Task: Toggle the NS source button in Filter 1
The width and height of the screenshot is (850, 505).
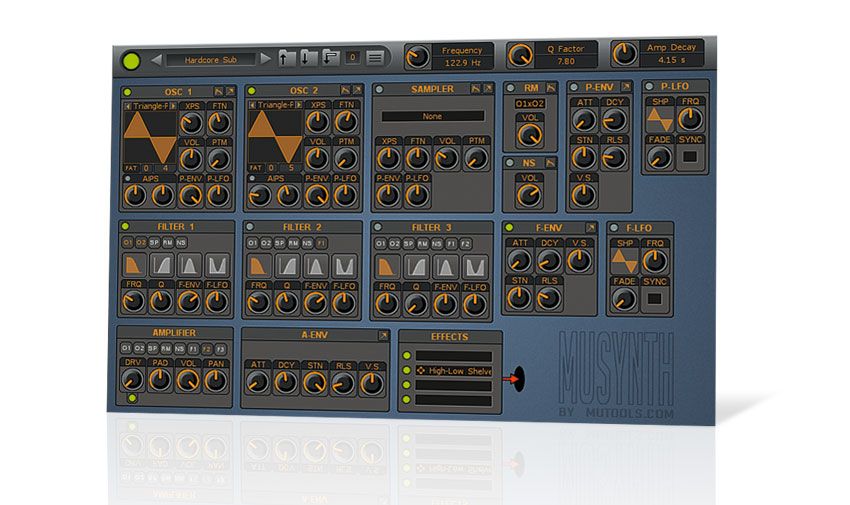Action: [x=181, y=243]
